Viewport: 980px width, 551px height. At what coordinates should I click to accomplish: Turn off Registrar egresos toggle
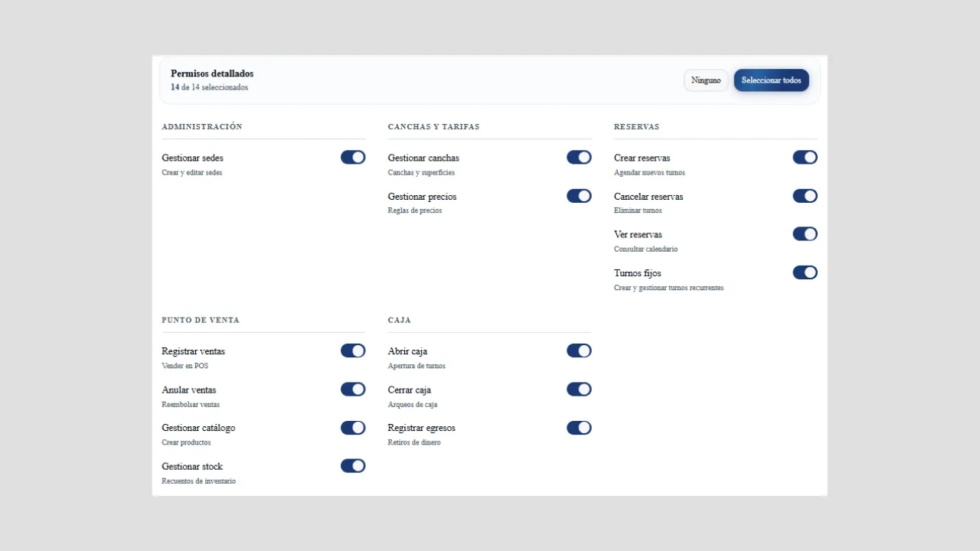pyautogui.click(x=579, y=428)
